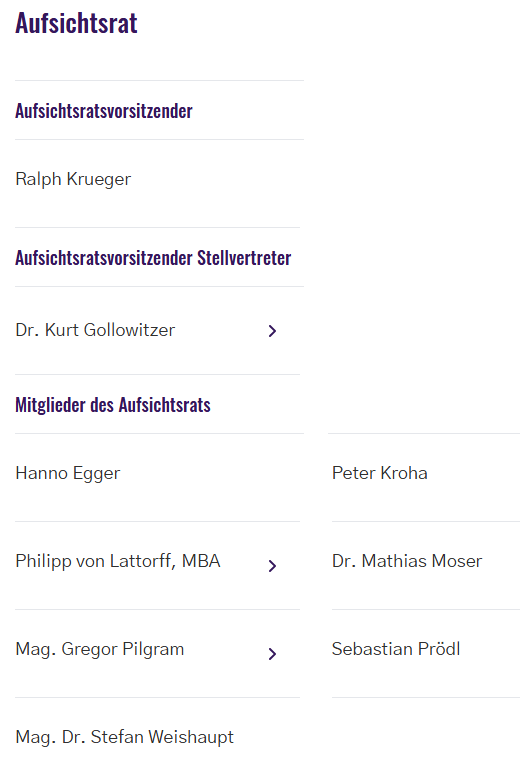Viewport: 520px width, 775px height.
Task: Click on Sebastian Prödl's name
Action: (396, 649)
